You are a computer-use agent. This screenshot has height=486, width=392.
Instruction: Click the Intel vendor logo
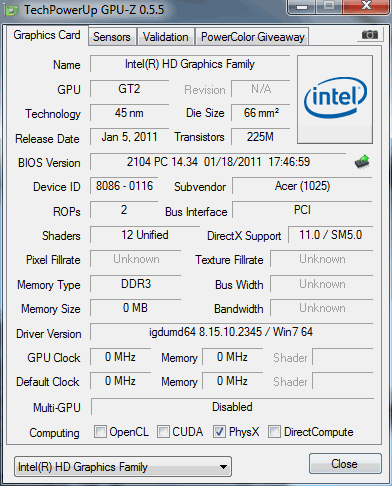point(335,99)
